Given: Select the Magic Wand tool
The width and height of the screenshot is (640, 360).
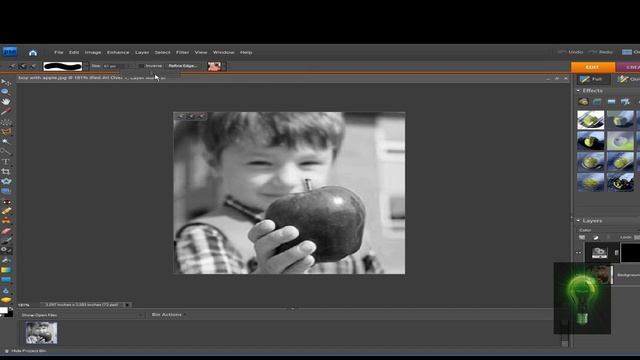Looking at the screenshot, I should [6, 141].
